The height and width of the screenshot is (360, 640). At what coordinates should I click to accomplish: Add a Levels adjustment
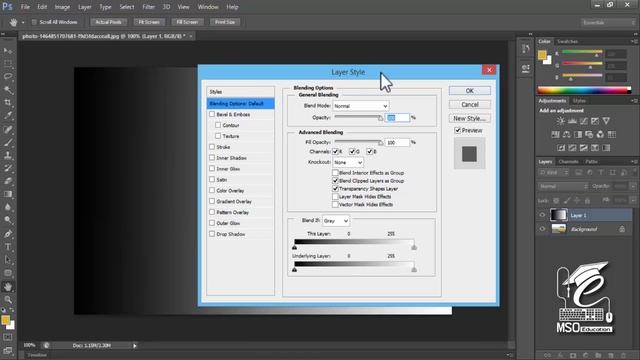572,121
